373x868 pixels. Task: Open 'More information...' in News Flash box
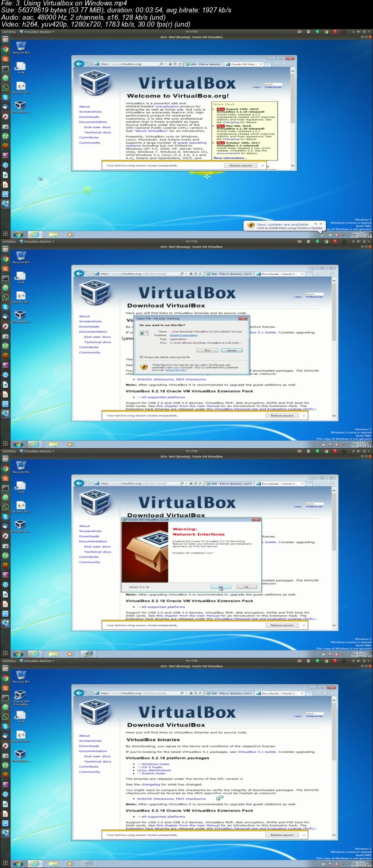click(x=230, y=158)
